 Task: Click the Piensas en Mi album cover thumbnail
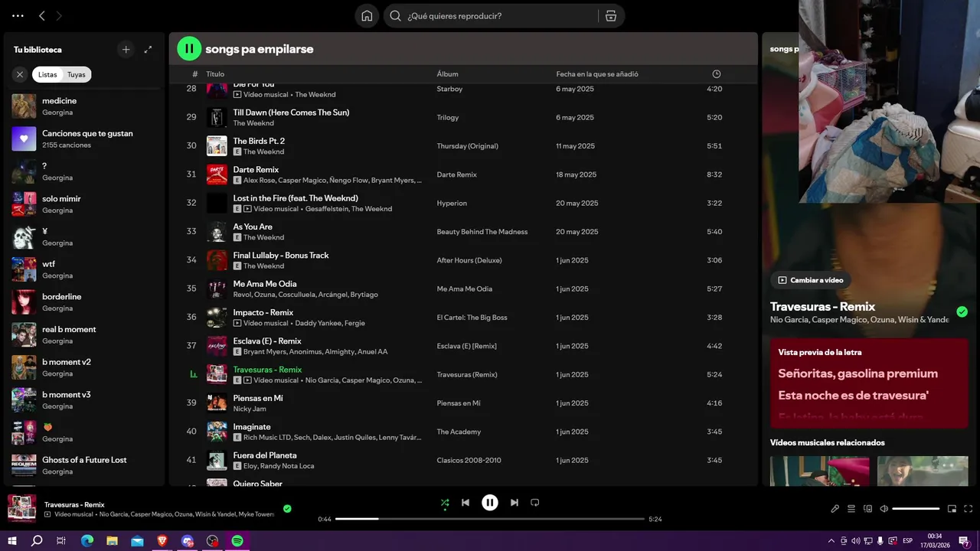(217, 403)
